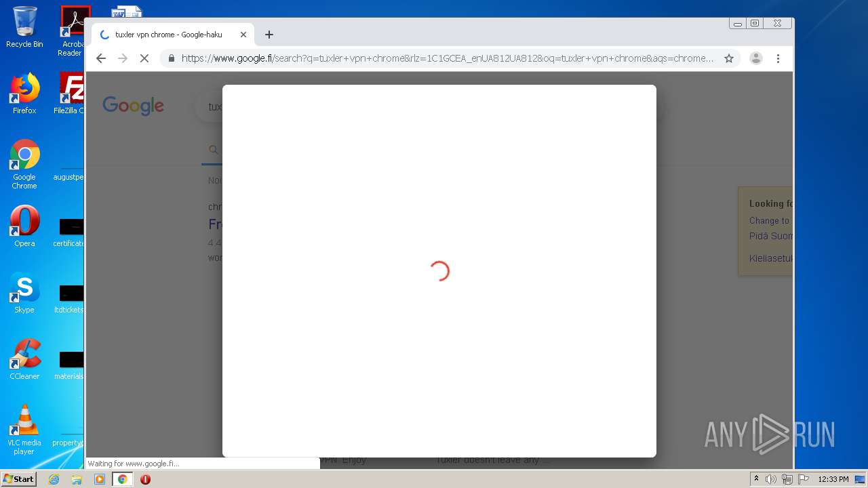The image size is (868, 488).
Task: Open Windows Explorer folder in taskbar
Action: (77, 479)
